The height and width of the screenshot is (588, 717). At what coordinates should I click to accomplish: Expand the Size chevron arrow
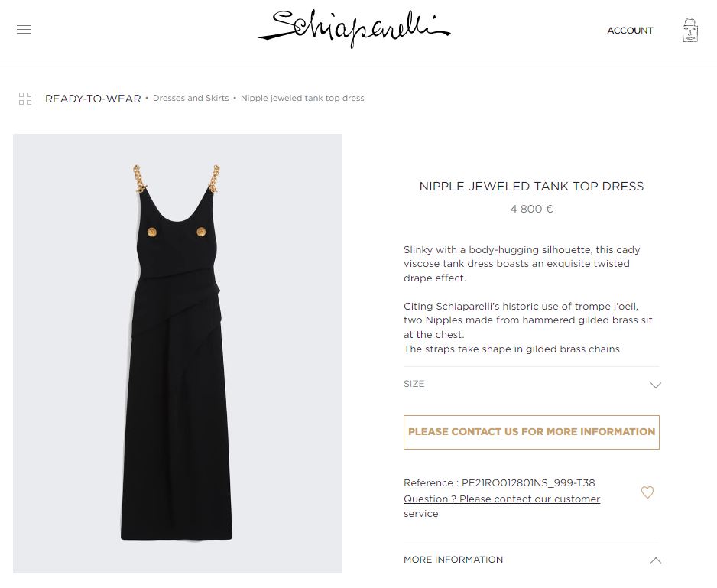(655, 385)
